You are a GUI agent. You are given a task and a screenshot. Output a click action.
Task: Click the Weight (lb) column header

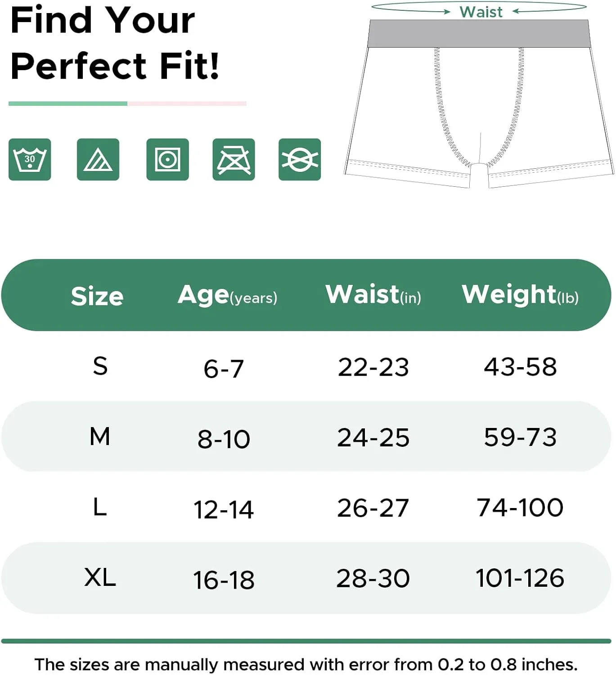[x=520, y=295]
